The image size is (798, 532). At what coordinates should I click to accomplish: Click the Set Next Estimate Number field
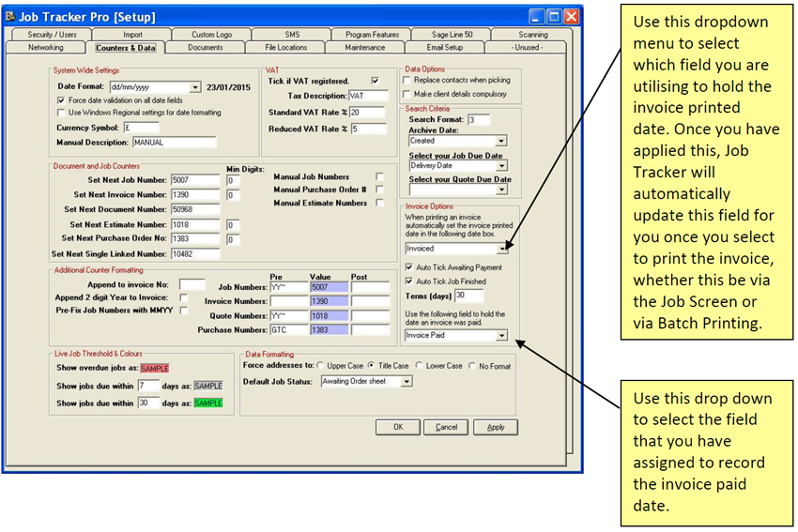(x=195, y=225)
